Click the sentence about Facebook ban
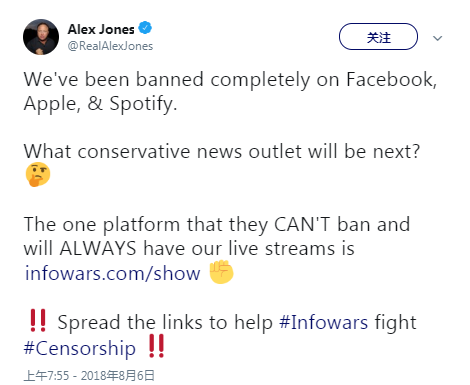Viewport: 470px width, 385px height. (230, 80)
